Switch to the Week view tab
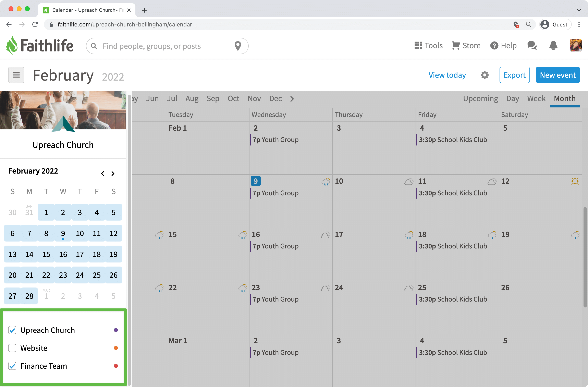This screenshot has width=588, height=387. point(536,98)
